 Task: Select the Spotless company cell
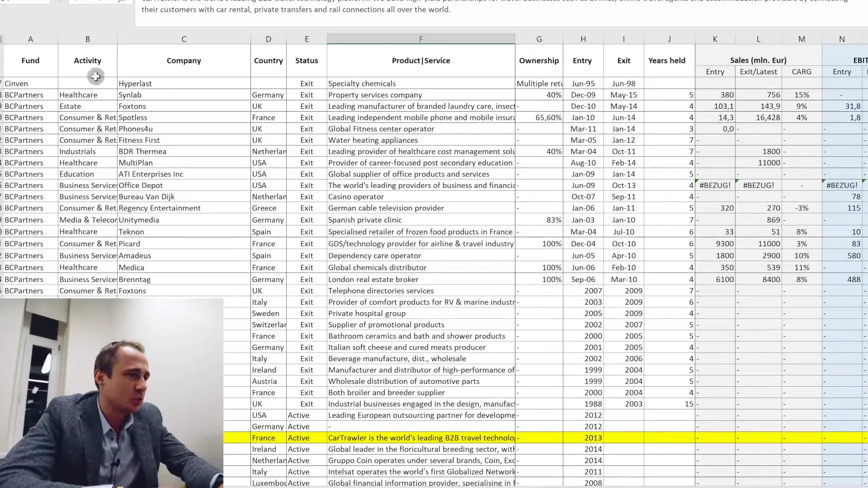(184, 117)
